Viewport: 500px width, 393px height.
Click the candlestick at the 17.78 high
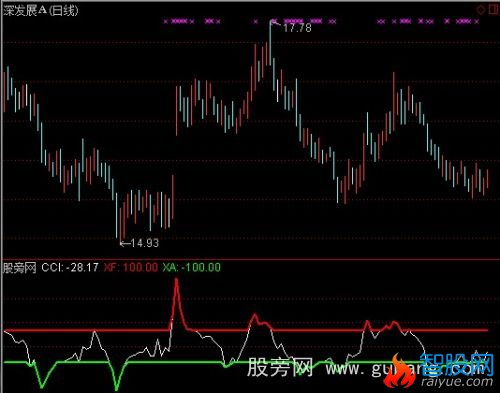[x=270, y=43]
